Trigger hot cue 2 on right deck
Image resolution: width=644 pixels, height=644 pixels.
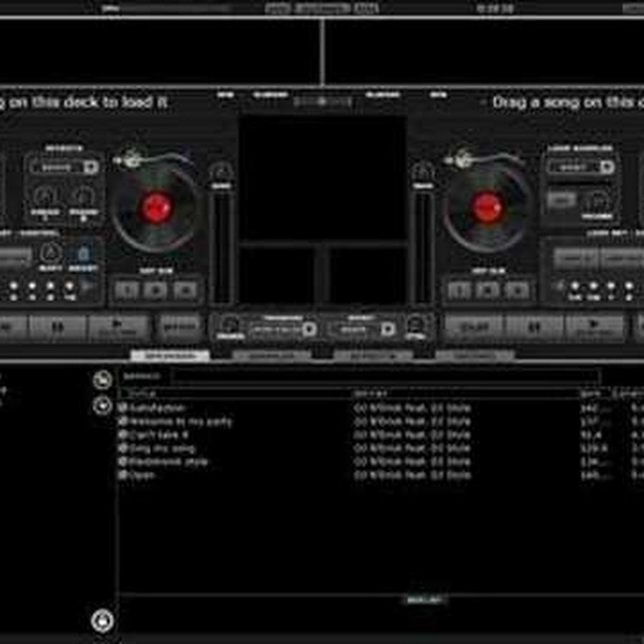(488, 291)
